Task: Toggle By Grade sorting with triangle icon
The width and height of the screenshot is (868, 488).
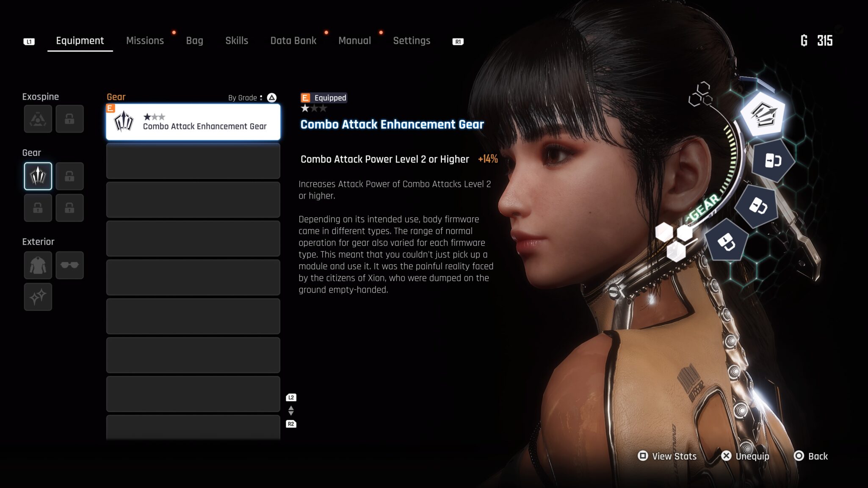Action: [x=272, y=98]
